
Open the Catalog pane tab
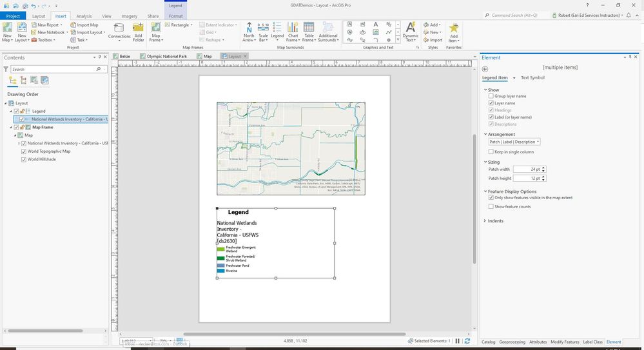[489, 342]
